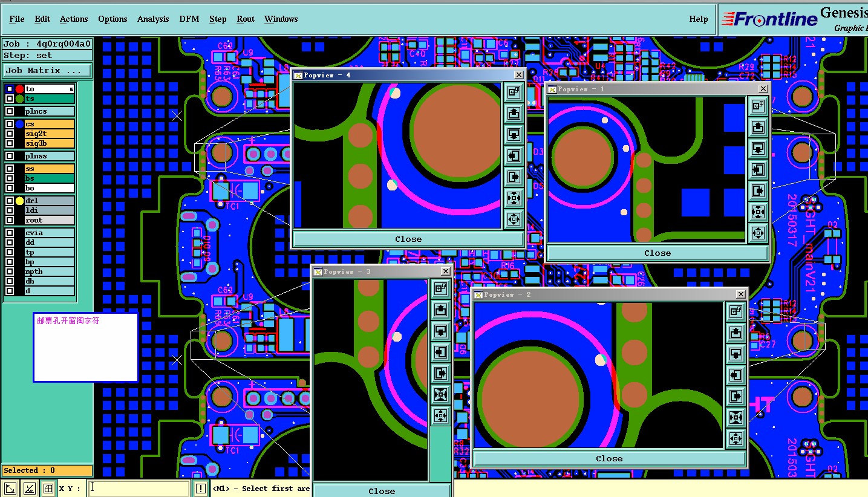Open the Windows menu

281,19
